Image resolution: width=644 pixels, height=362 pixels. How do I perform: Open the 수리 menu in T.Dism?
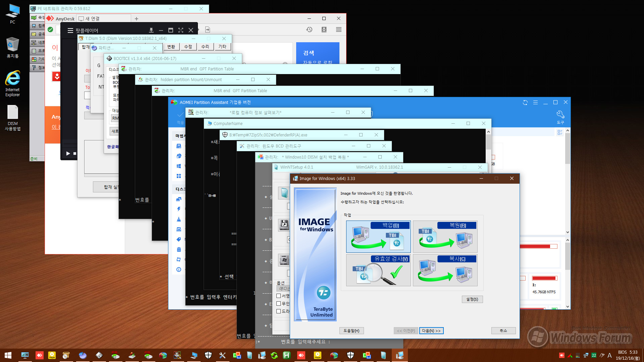coord(205,47)
